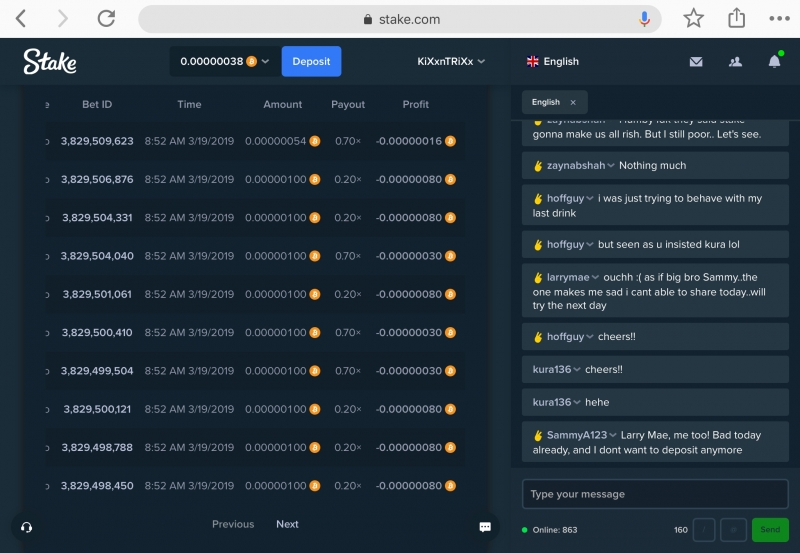Open kura136 menu on hehe message

click(577, 402)
